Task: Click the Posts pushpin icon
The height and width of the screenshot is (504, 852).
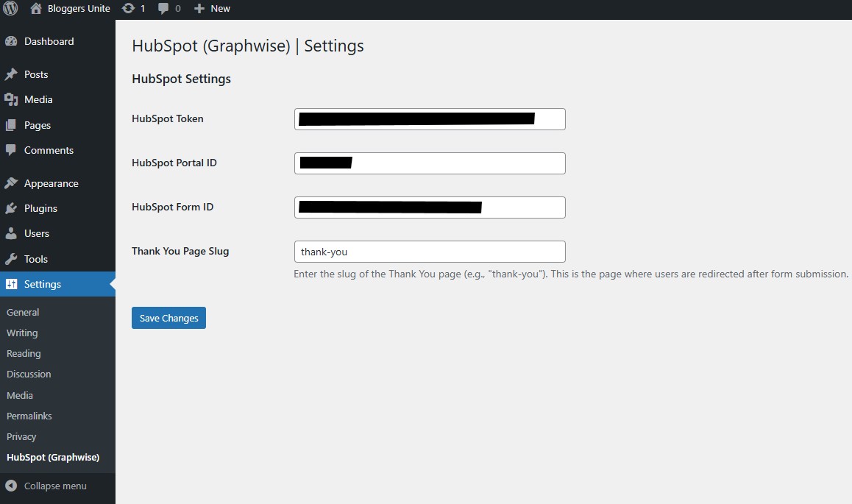Action: tap(11, 74)
